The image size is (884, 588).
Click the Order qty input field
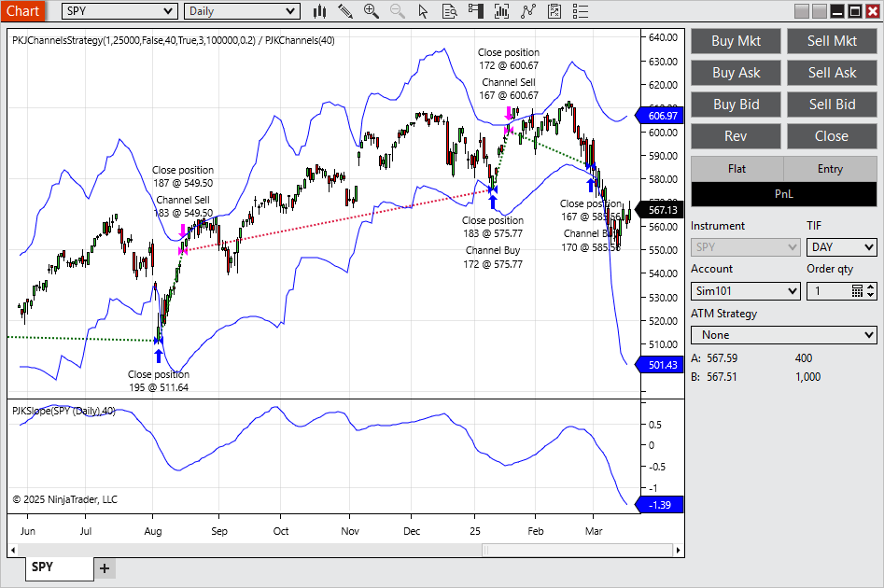(x=829, y=291)
